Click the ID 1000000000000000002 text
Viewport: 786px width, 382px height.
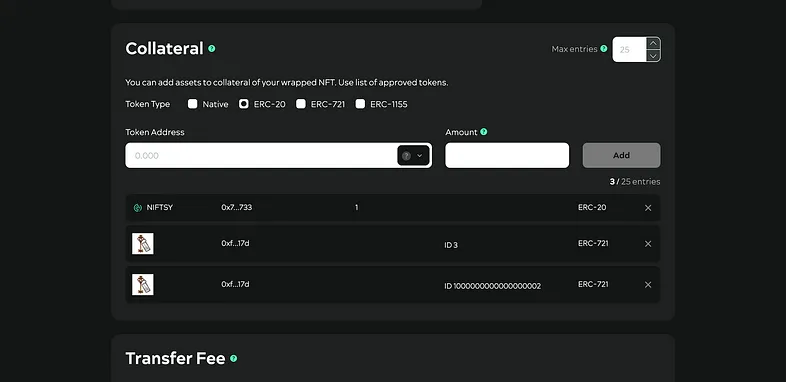[493, 286]
